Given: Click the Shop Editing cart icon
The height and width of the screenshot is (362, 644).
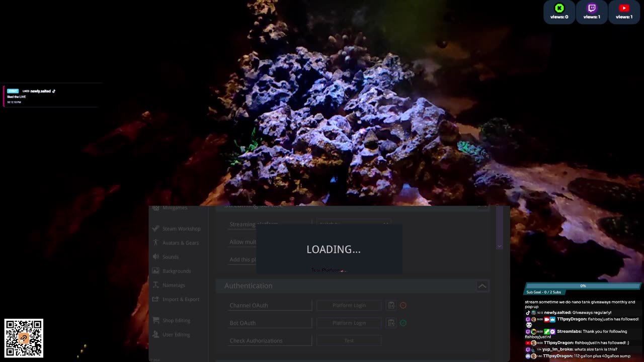Looking at the screenshot, I should [156, 320].
